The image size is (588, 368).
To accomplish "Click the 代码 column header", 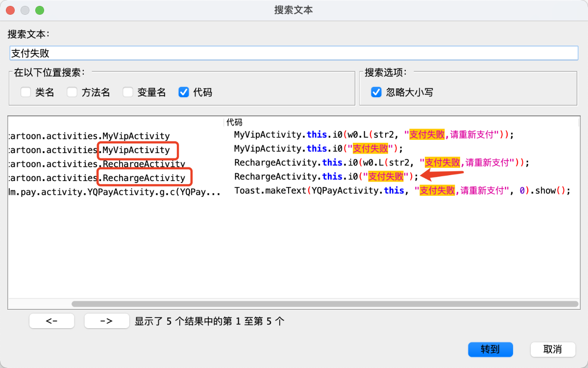I will coord(234,122).
